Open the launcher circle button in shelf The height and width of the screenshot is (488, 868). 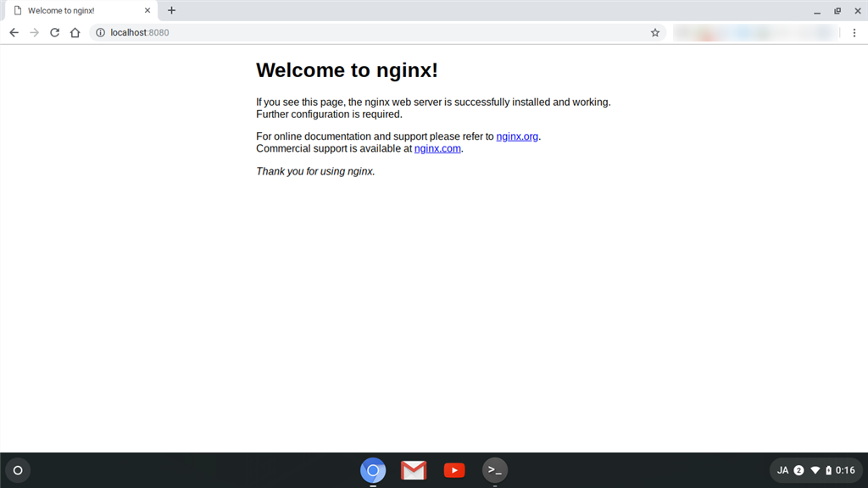coord(18,470)
